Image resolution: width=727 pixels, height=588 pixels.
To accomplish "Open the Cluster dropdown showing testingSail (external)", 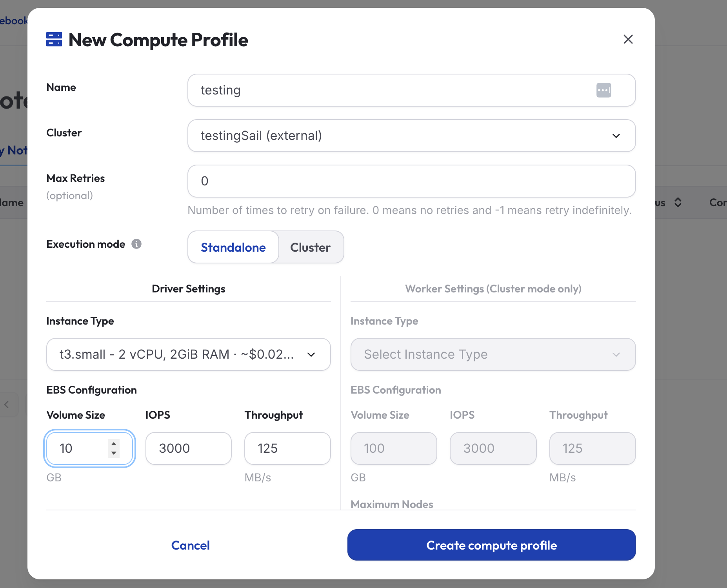I will click(x=412, y=136).
